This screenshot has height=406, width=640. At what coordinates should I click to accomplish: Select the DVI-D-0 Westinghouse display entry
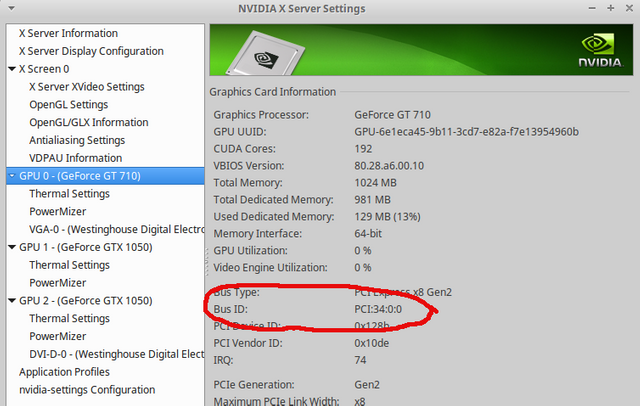tap(116, 354)
